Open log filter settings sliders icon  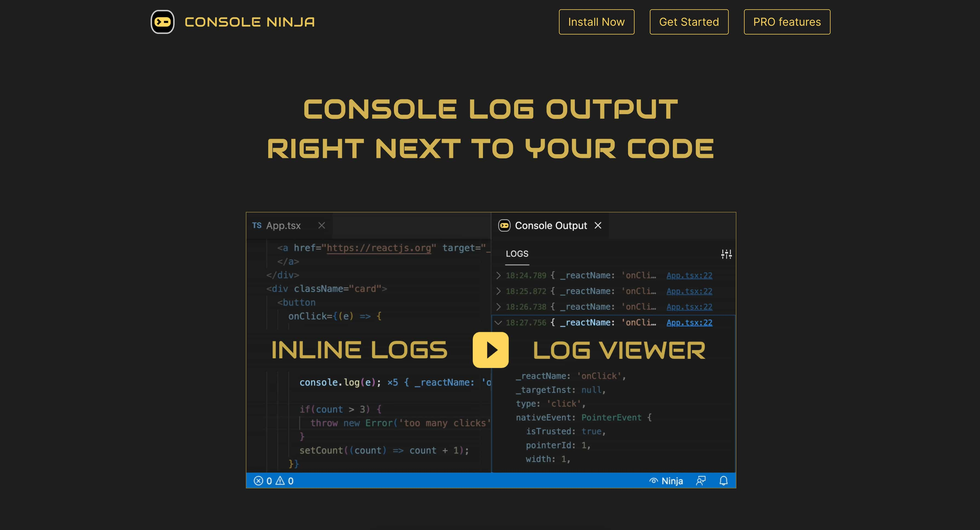click(x=726, y=254)
